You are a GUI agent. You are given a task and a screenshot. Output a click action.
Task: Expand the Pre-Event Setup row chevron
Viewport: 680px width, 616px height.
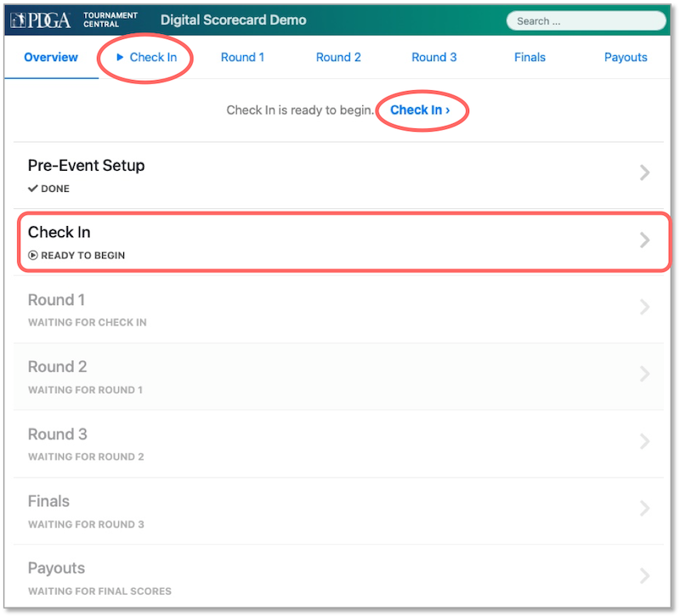pyautogui.click(x=644, y=172)
